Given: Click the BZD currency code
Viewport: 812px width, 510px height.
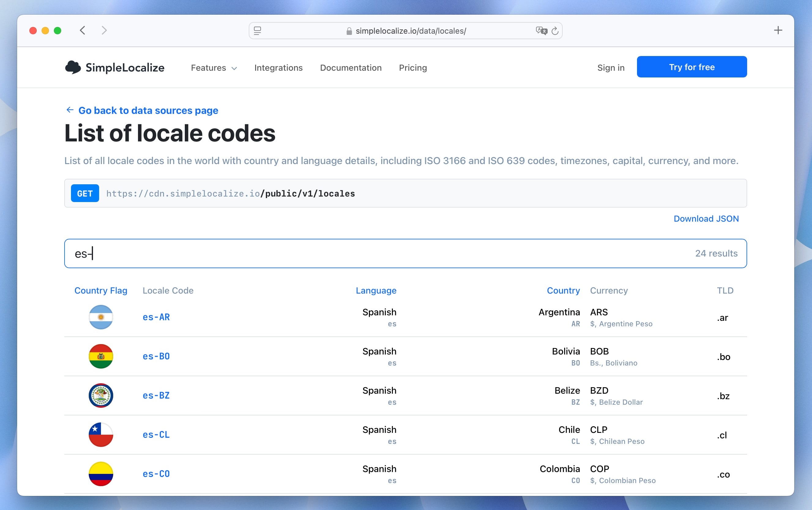Looking at the screenshot, I should coord(599,390).
